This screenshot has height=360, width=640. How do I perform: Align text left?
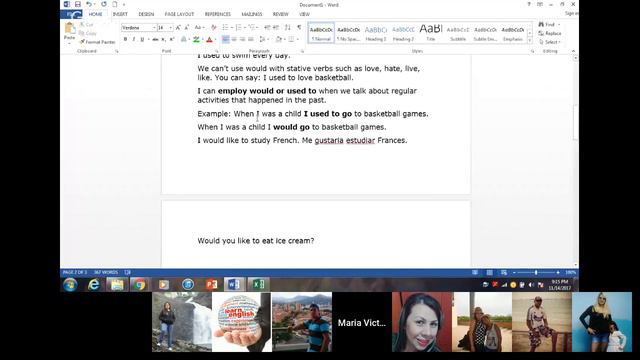click(x=225, y=39)
